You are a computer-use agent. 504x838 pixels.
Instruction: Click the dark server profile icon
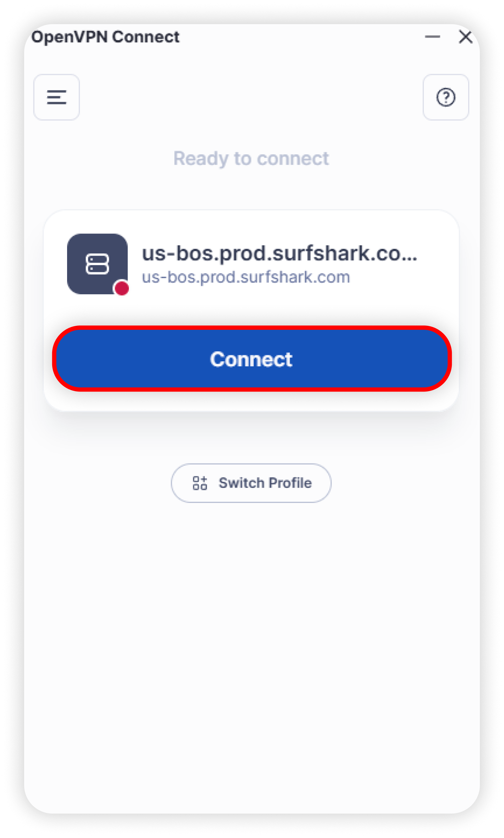click(x=97, y=264)
